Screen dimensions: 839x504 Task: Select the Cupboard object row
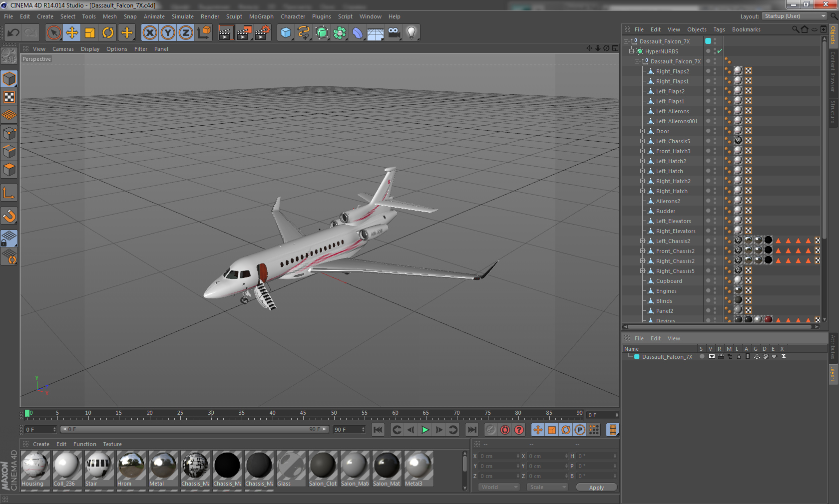click(669, 281)
